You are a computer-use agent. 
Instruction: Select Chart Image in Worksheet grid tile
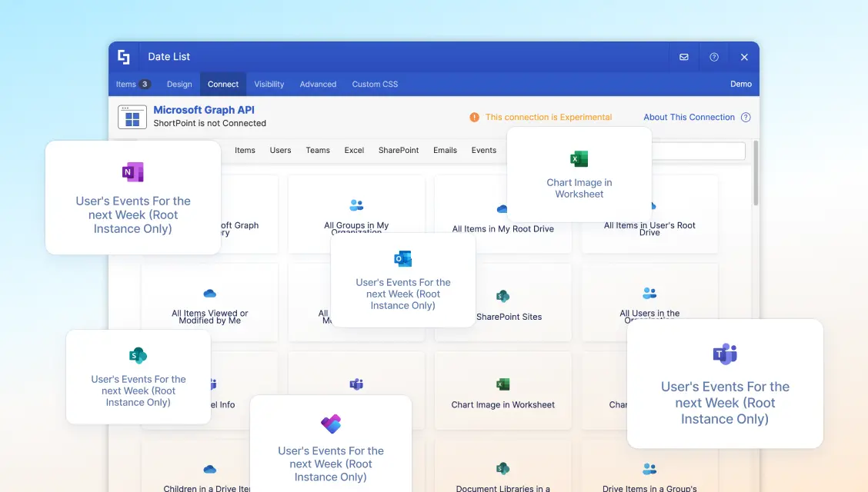[502, 391]
